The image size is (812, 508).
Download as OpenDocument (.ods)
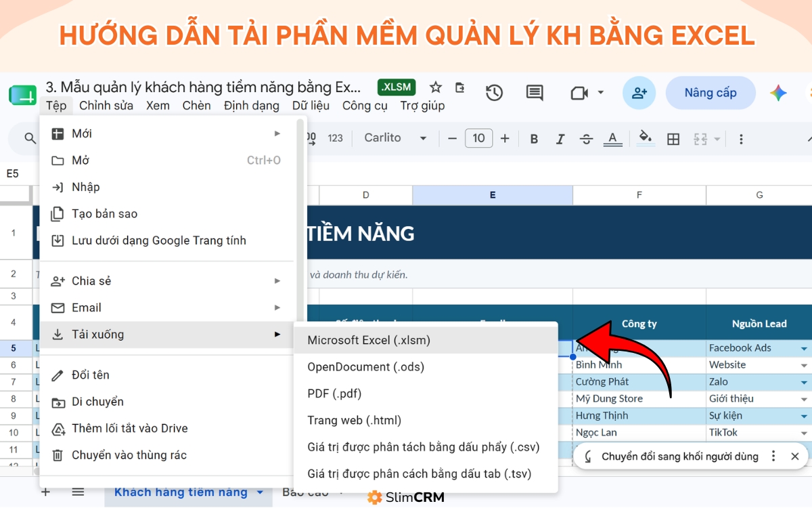(x=426, y=367)
